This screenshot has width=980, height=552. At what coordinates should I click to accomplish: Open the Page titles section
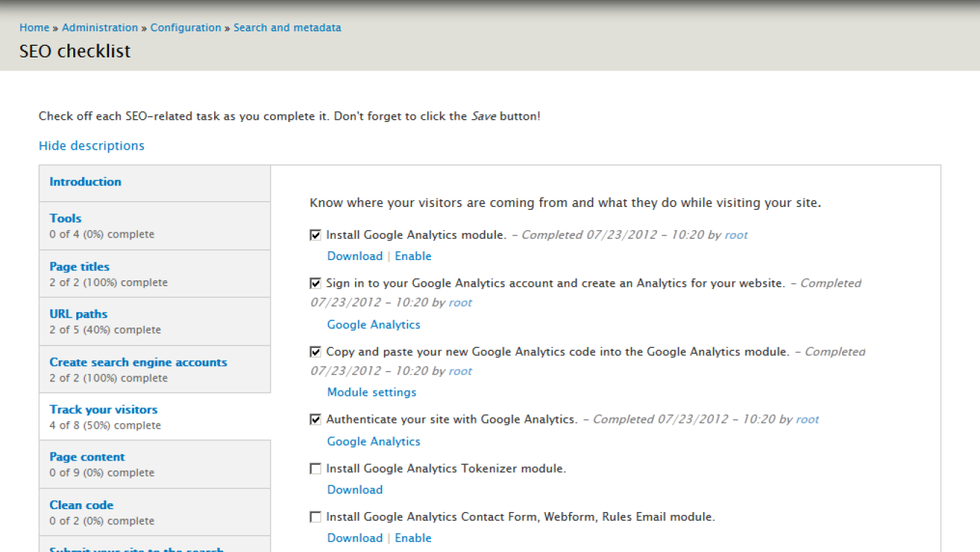click(79, 266)
